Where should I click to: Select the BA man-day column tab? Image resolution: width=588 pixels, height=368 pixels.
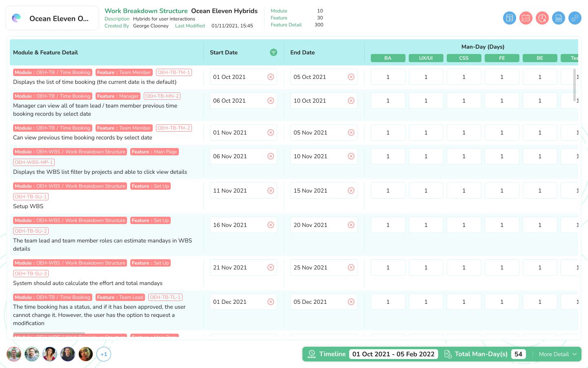coord(388,58)
